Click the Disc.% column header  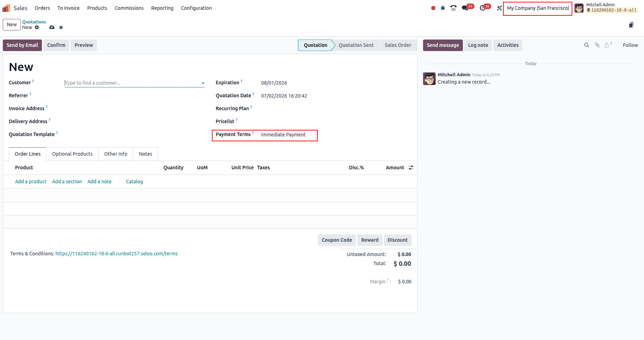[356, 168]
